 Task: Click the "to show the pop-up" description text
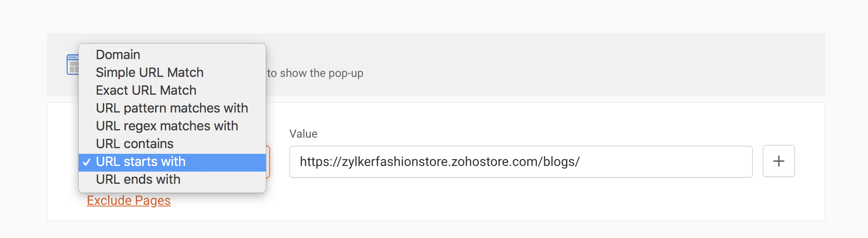pos(315,73)
